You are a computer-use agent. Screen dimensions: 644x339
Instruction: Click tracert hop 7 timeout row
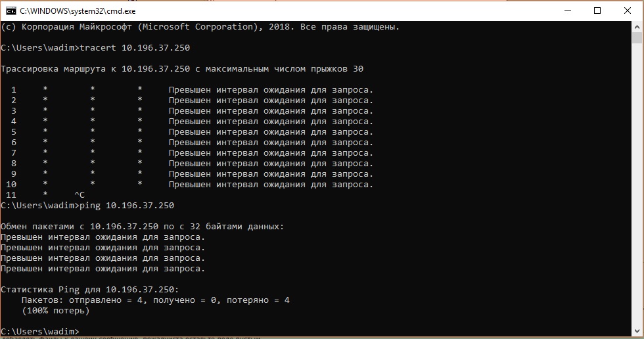point(192,152)
